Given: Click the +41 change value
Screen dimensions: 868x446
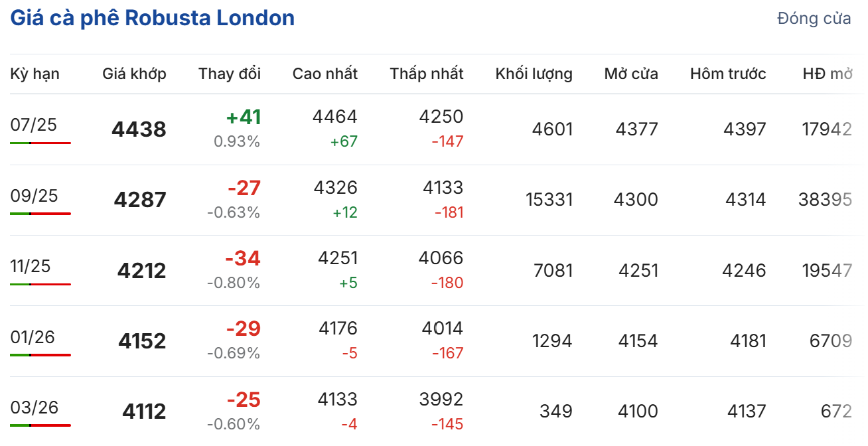Looking at the screenshot, I should coord(244,117).
